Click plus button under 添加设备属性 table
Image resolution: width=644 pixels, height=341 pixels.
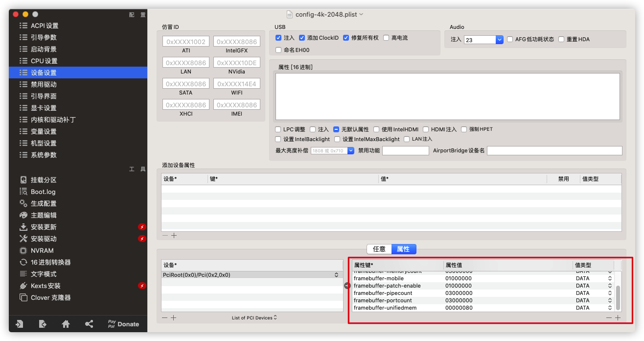[x=174, y=235]
